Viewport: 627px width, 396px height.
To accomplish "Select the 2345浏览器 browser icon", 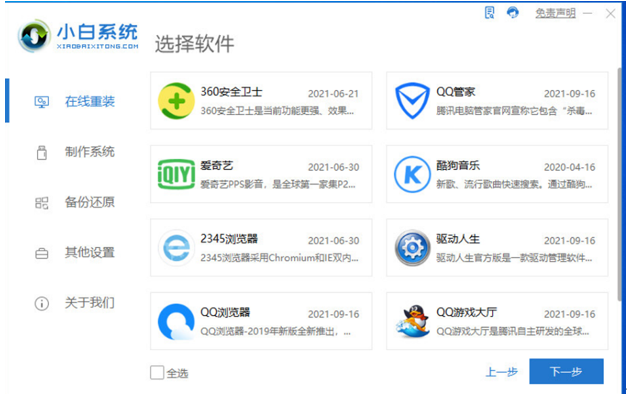I will (x=176, y=248).
